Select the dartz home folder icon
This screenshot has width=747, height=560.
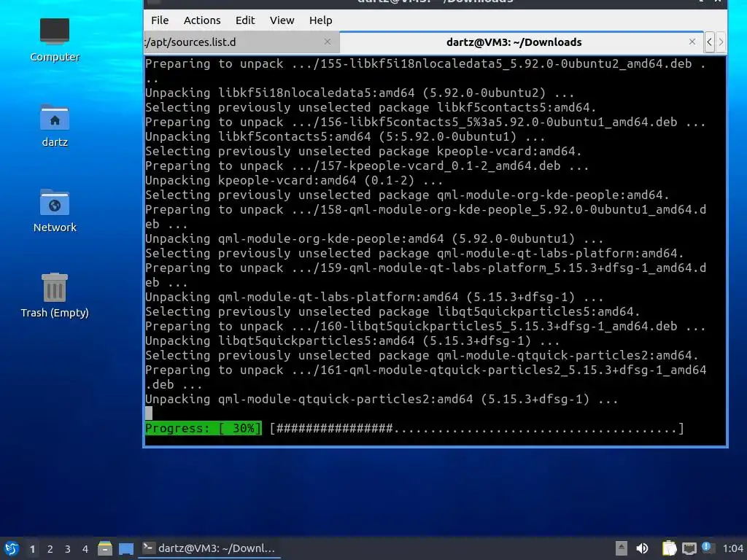coord(55,125)
